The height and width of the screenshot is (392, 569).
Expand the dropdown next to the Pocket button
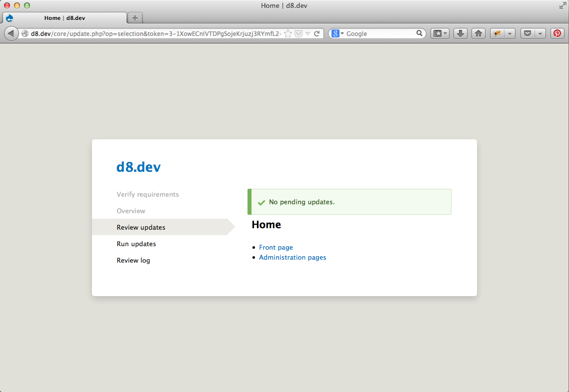[540, 33]
